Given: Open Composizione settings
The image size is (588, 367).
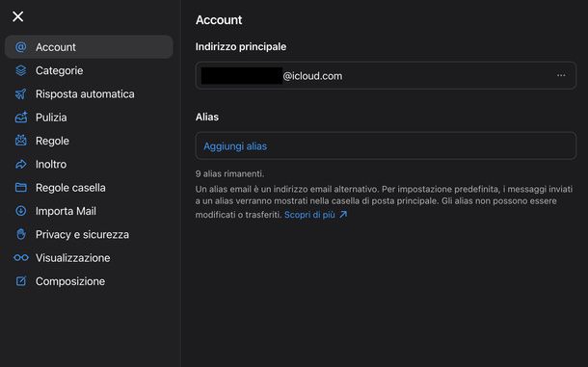Looking at the screenshot, I should coord(89,281).
